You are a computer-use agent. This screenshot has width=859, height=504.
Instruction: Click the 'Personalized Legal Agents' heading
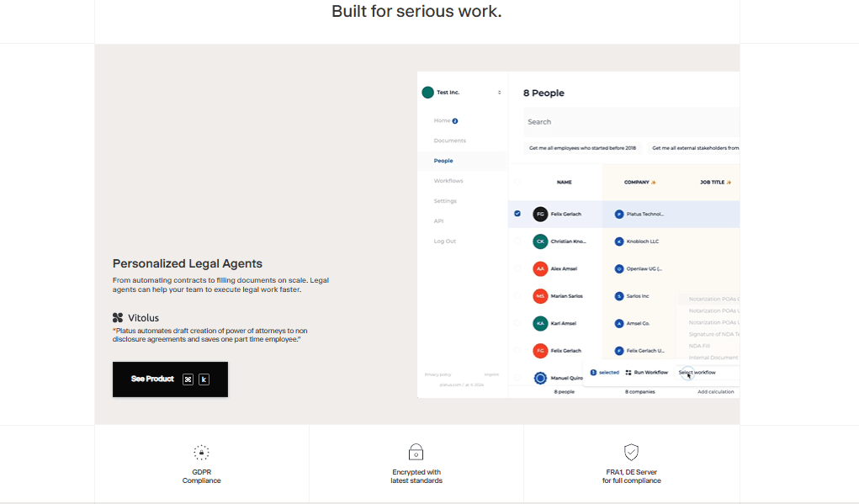tap(188, 263)
